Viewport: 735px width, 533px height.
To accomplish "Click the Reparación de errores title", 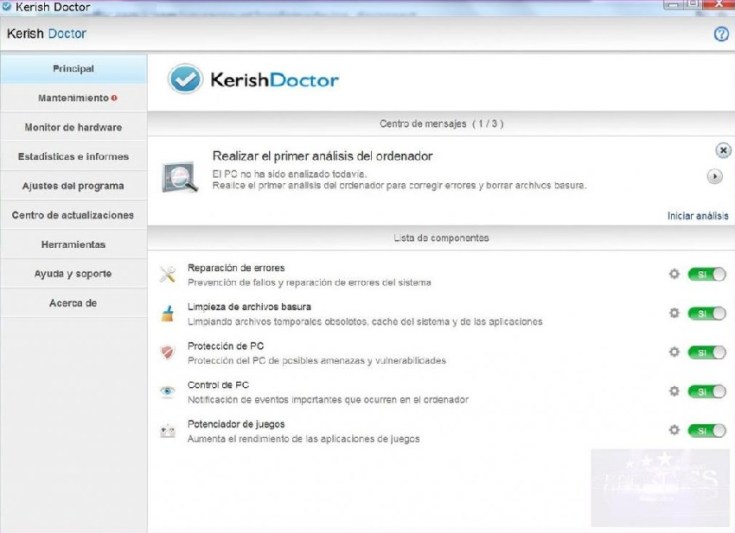I will point(236,268).
